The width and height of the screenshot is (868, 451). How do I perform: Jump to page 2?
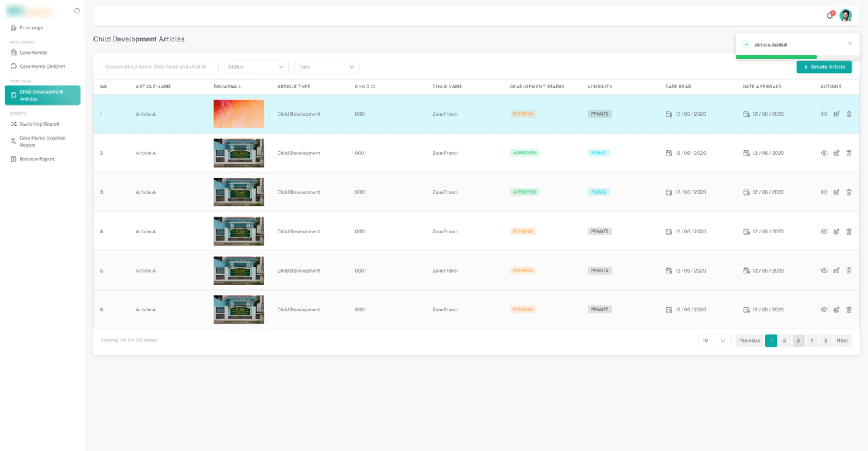tap(785, 341)
